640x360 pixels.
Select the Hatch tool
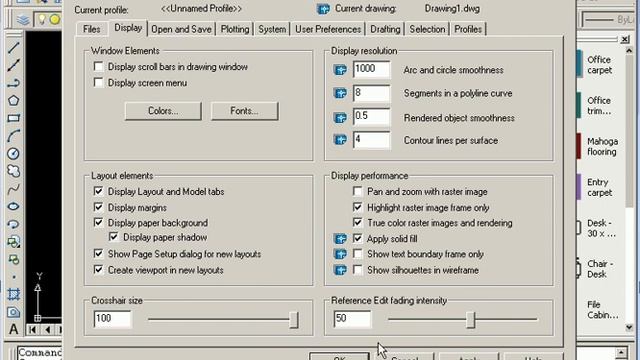tap(13, 294)
